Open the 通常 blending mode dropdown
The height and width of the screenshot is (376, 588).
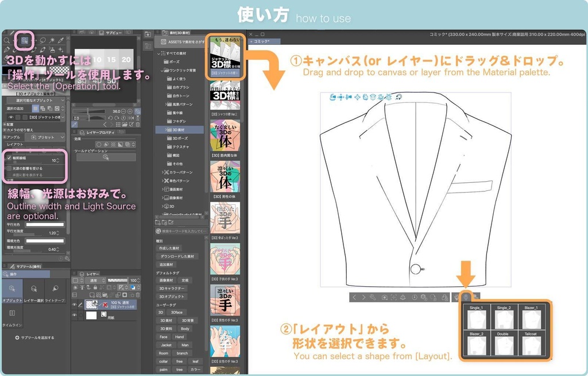[95, 281]
